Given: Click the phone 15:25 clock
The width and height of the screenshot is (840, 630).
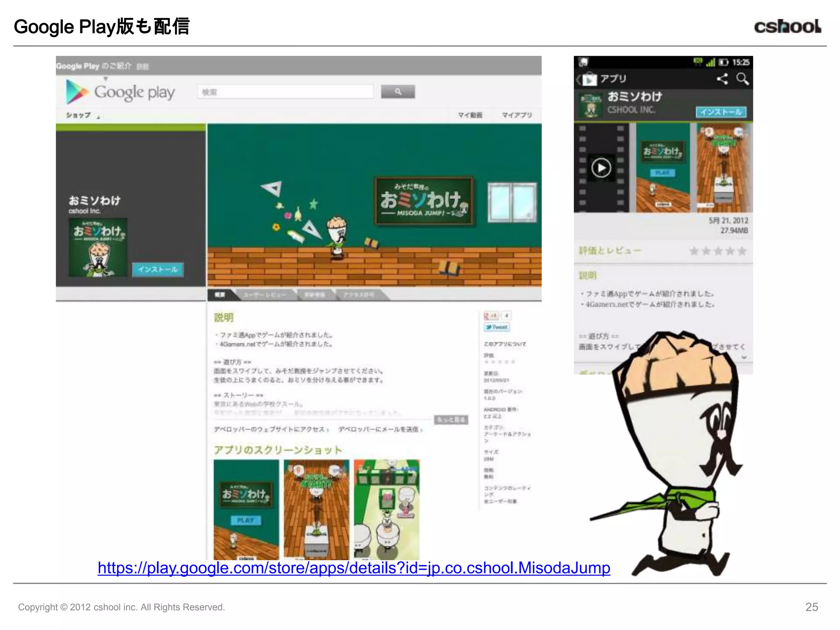Looking at the screenshot, I should pos(741,62).
